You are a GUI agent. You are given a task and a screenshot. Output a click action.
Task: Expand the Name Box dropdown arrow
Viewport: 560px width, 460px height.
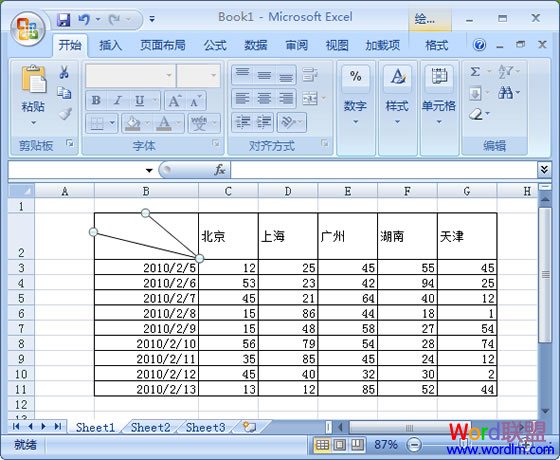click(149, 170)
